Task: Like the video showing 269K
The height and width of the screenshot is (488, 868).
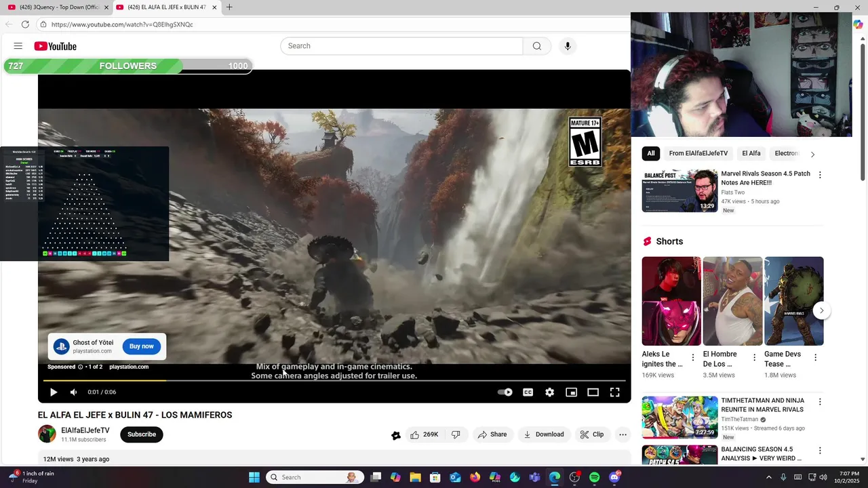Action: click(x=425, y=434)
